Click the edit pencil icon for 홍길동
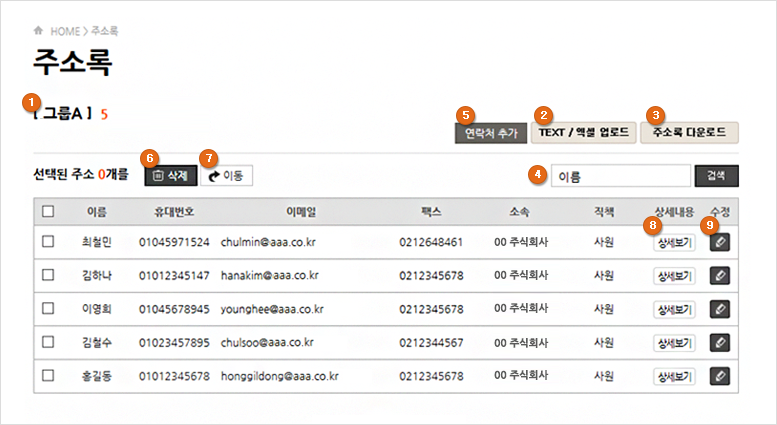Image resolution: width=777 pixels, height=425 pixels. (x=720, y=376)
